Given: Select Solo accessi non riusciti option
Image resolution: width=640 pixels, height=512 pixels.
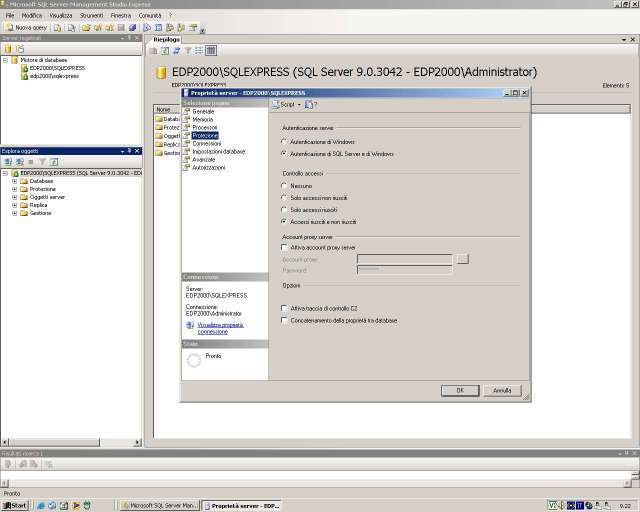Looking at the screenshot, I should [x=284, y=198].
